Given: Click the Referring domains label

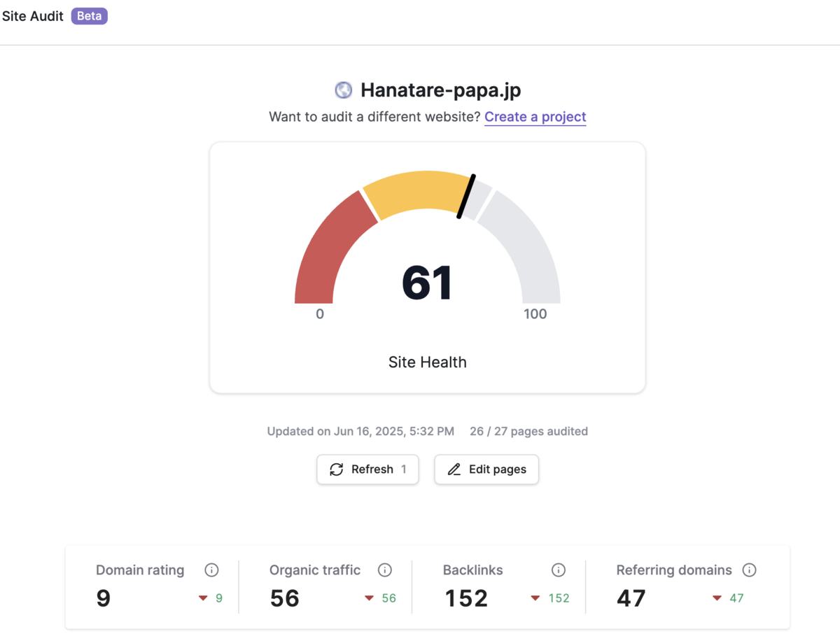Looking at the screenshot, I should 674,570.
